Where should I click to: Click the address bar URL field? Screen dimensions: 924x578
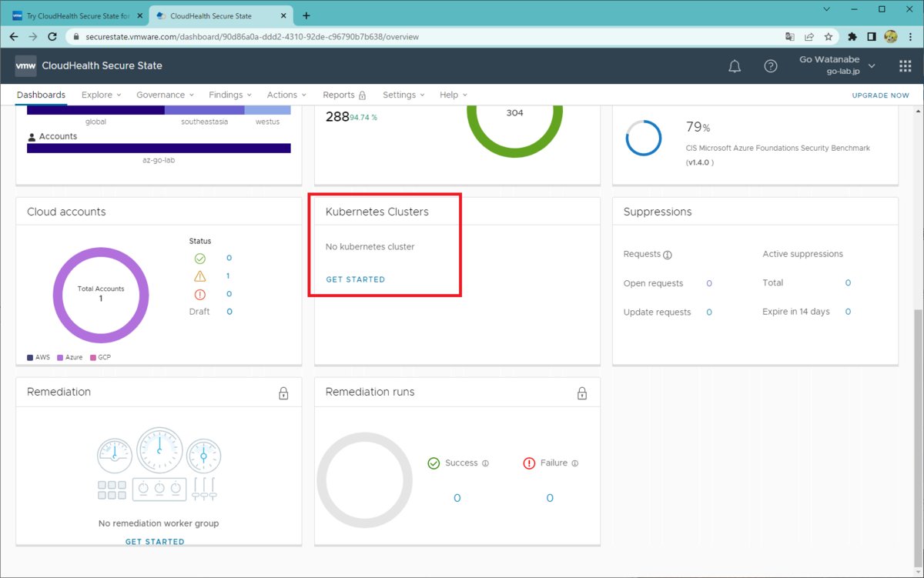pyautogui.click(x=423, y=36)
